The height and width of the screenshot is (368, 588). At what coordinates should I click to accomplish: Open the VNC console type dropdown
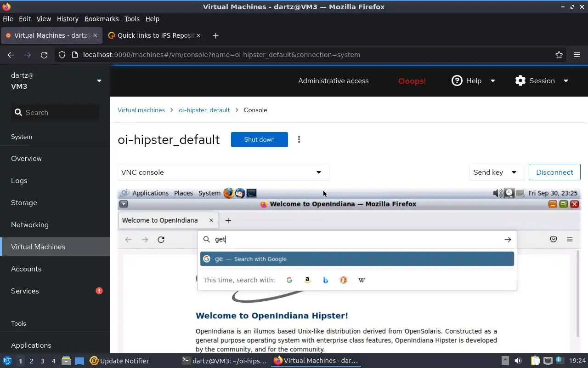click(x=224, y=172)
